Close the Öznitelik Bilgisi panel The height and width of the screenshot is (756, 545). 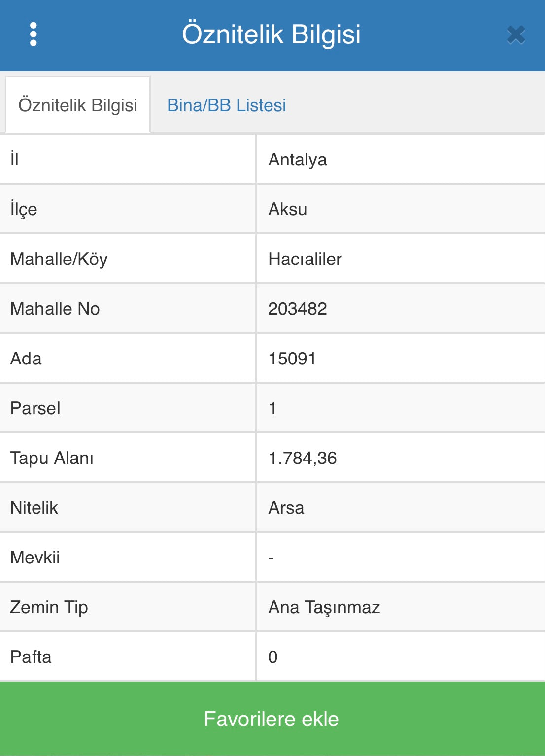[515, 35]
